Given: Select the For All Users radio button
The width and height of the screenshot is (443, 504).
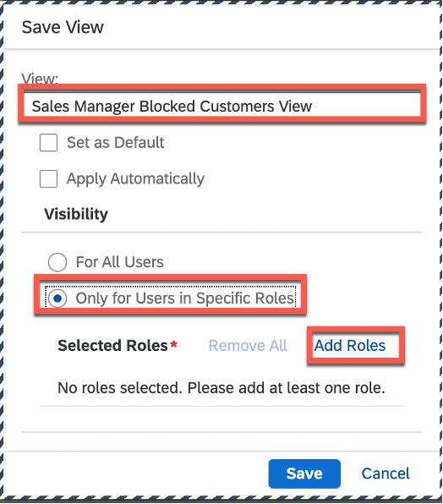Looking at the screenshot, I should tap(57, 262).
